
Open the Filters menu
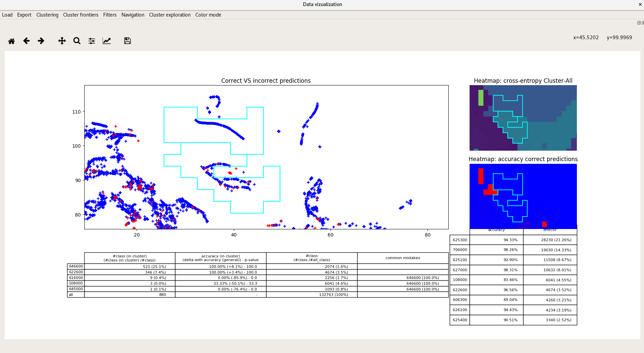[x=110, y=15]
